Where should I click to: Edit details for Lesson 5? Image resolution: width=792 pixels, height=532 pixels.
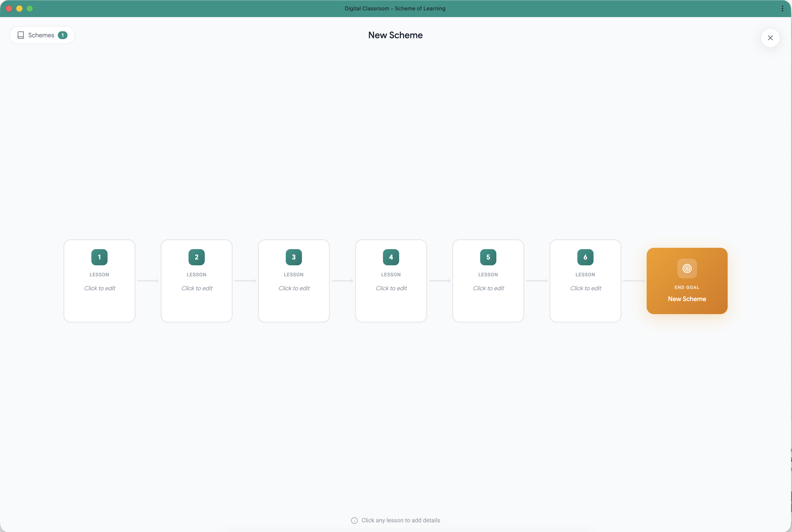488,288
